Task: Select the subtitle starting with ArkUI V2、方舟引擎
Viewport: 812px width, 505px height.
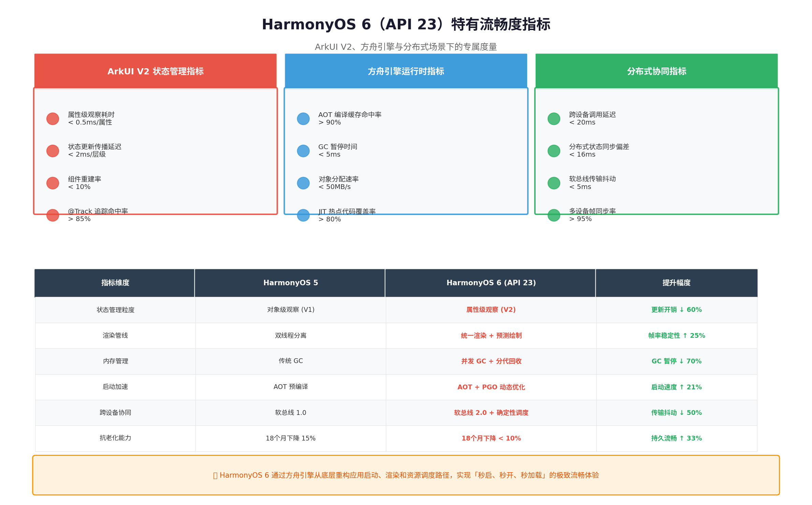Action: (406, 47)
